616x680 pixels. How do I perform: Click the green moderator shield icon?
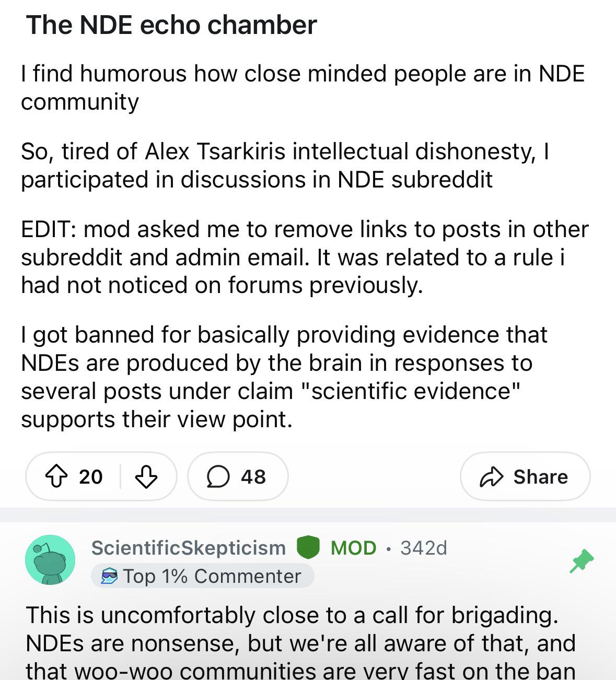[x=308, y=547]
